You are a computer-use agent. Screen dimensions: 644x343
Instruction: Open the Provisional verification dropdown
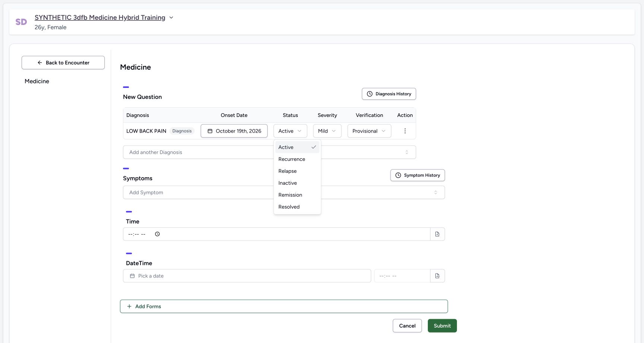[369, 131]
